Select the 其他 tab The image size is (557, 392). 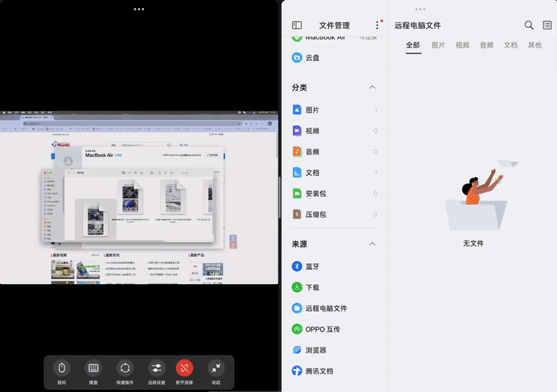click(535, 45)
